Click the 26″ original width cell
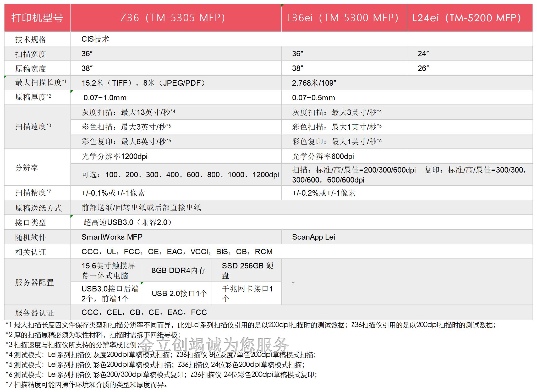The width and height of the screenshot is (537, 392). 470,69
